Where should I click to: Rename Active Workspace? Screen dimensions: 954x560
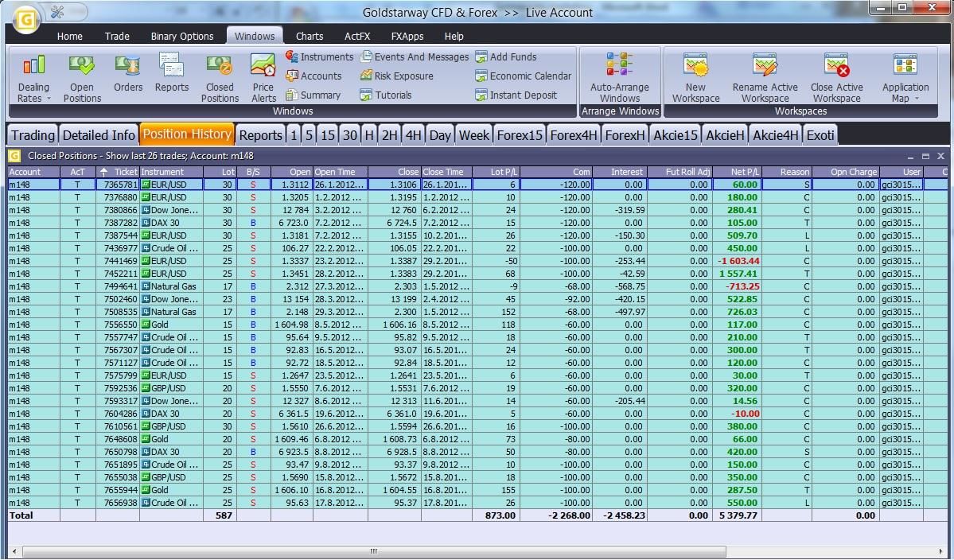pos(765,78)
